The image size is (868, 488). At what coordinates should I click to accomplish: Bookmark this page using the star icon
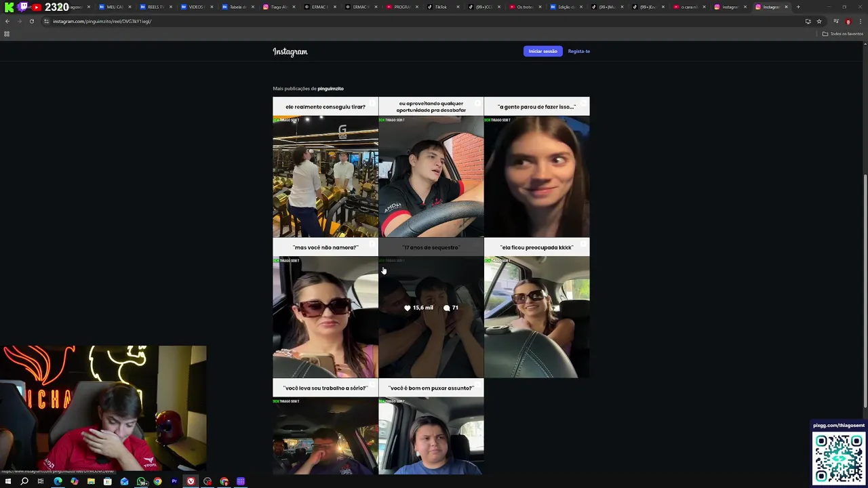(x=818, y=21)
